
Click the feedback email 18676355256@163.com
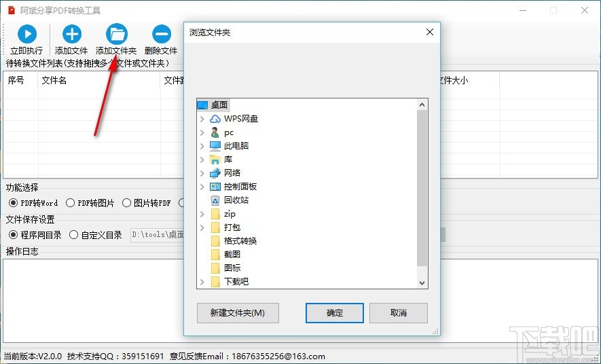(x=278, y=357)
